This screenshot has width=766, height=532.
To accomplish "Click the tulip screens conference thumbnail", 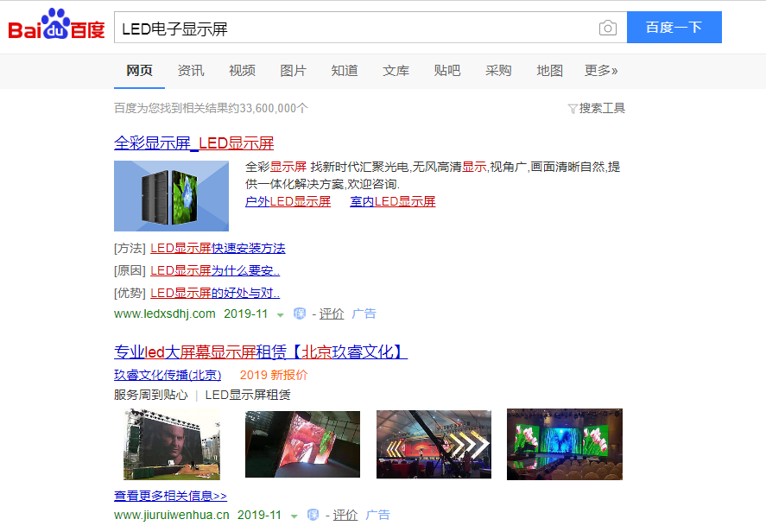I will click(565, 444).
